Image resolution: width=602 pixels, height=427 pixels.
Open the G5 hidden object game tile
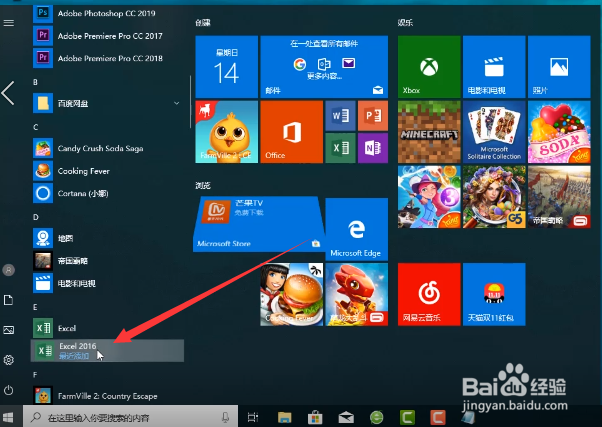pyautogui.click(x=494, y=197)
